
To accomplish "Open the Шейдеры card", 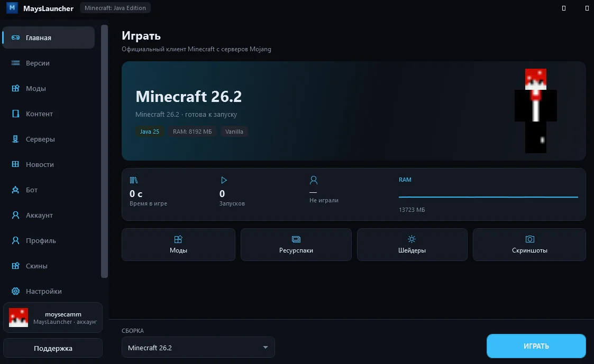I will coord(412,245).
